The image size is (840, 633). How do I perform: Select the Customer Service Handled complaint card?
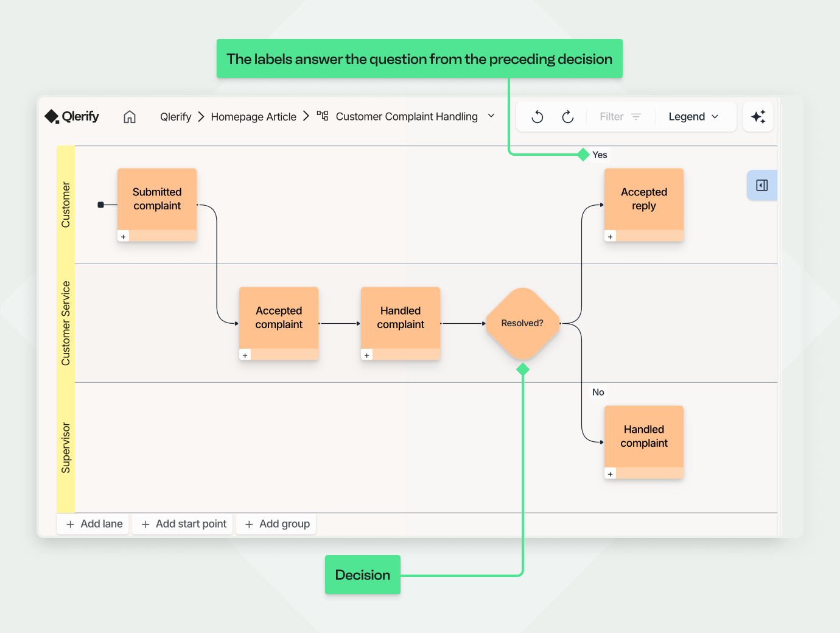tap(401, 323)
